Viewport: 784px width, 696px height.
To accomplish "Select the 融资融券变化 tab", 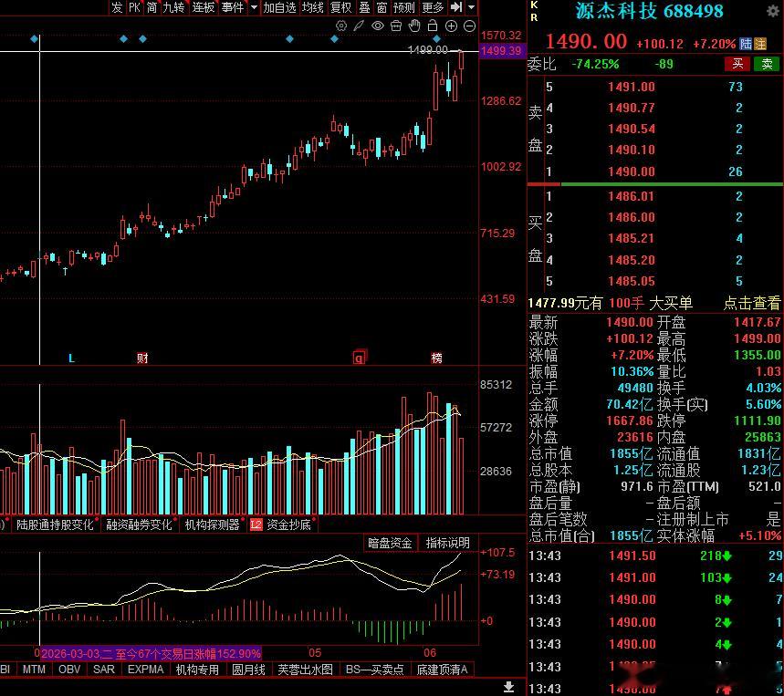I will tap(139, 525).
